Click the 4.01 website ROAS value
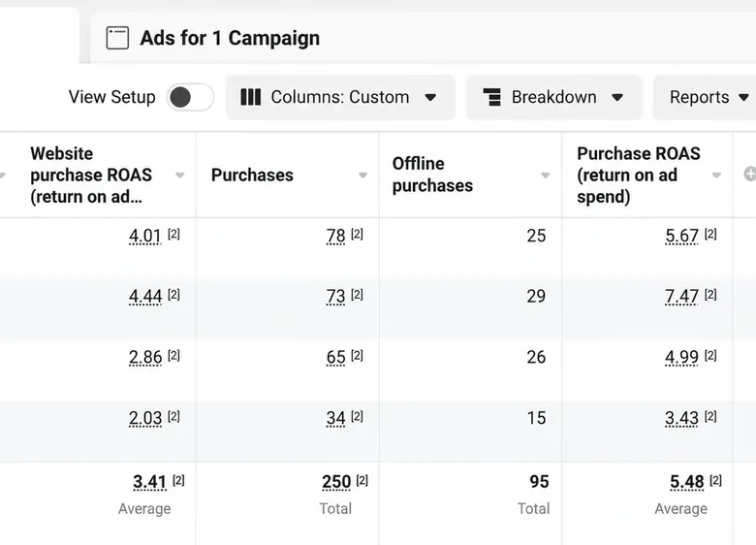Image resolution: width=756 pixels, height=545 pixels. click(145, 236)
